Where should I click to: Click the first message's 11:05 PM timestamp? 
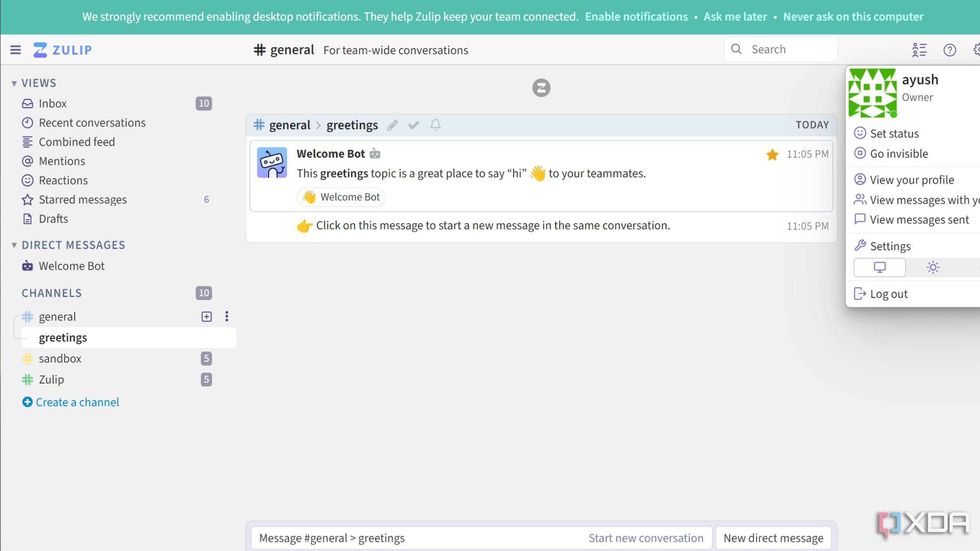[x=808, y=154]
